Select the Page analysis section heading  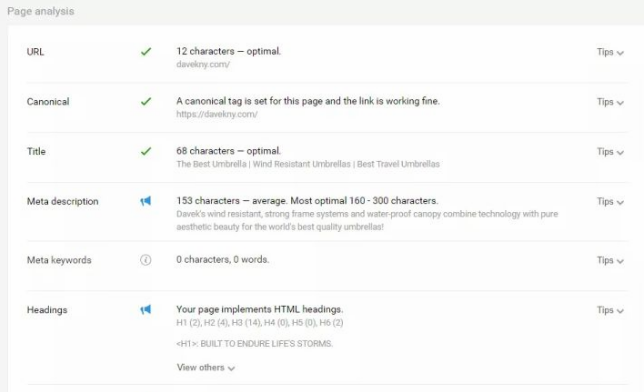click(41, 11)
